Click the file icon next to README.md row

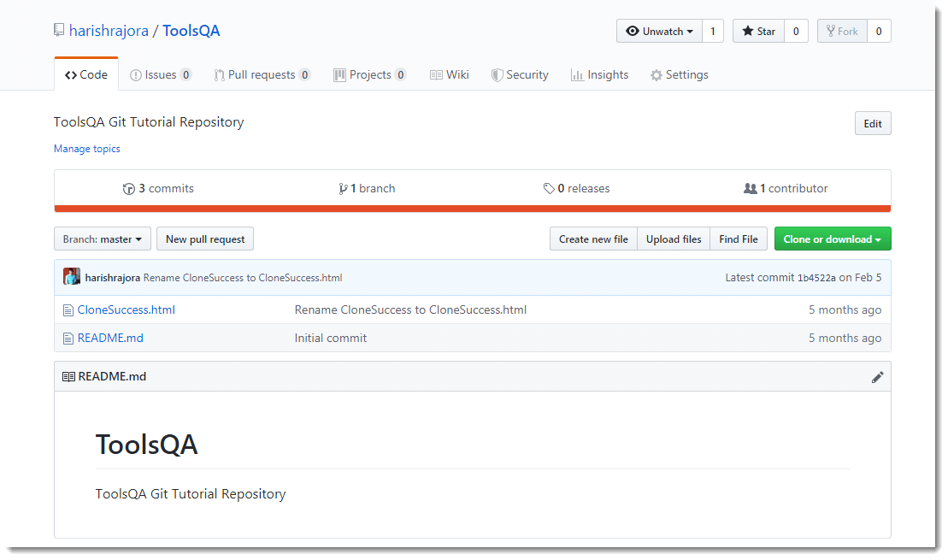click(68, 339)
